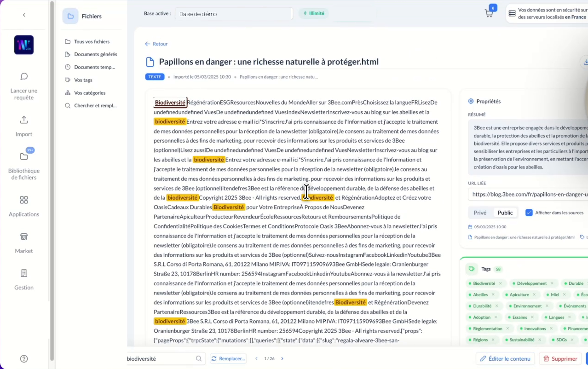
Task: Open the shopping cart icon
Action: [489, 13]
